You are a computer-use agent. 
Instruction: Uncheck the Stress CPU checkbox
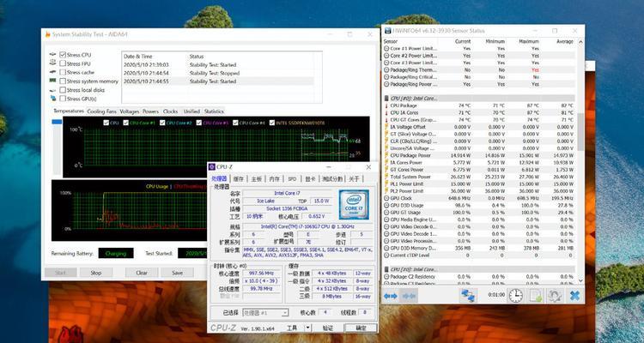63,55
